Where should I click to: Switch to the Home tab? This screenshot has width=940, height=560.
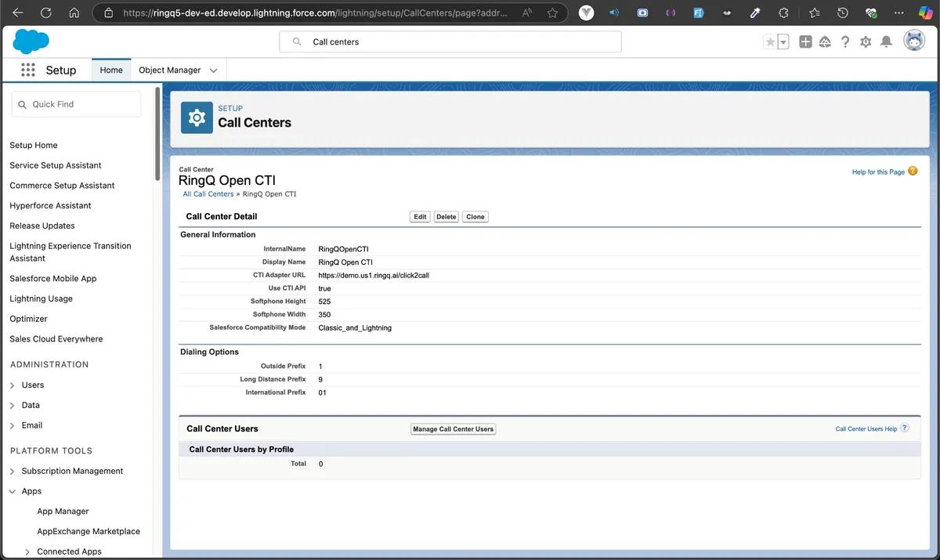tap(111, 70)
